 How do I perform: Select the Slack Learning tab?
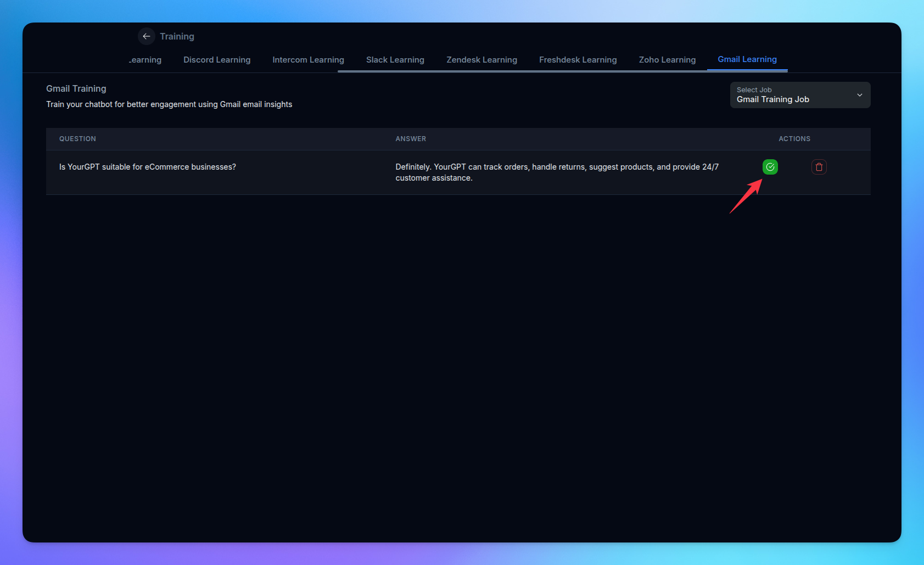tap(395, 60)
